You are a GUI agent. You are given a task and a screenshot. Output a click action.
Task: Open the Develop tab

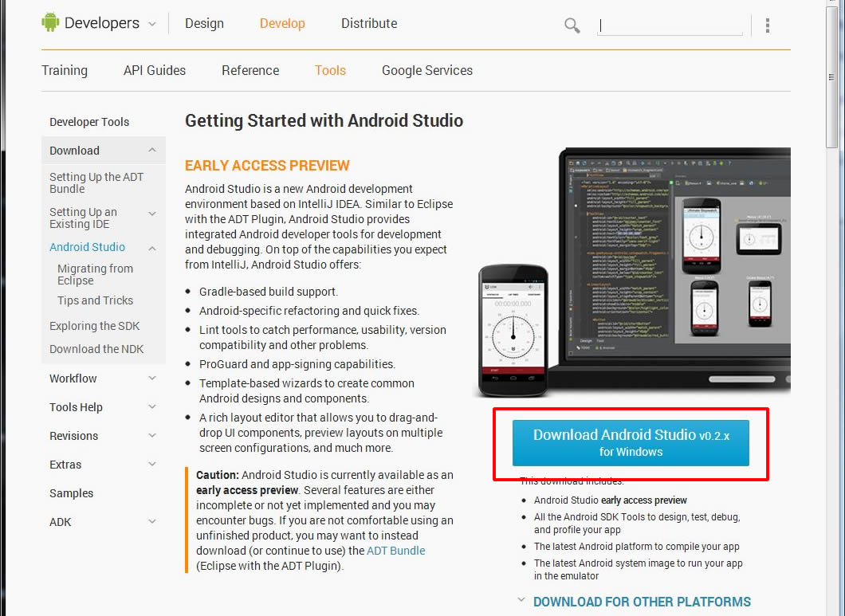(x=282, y=24)
